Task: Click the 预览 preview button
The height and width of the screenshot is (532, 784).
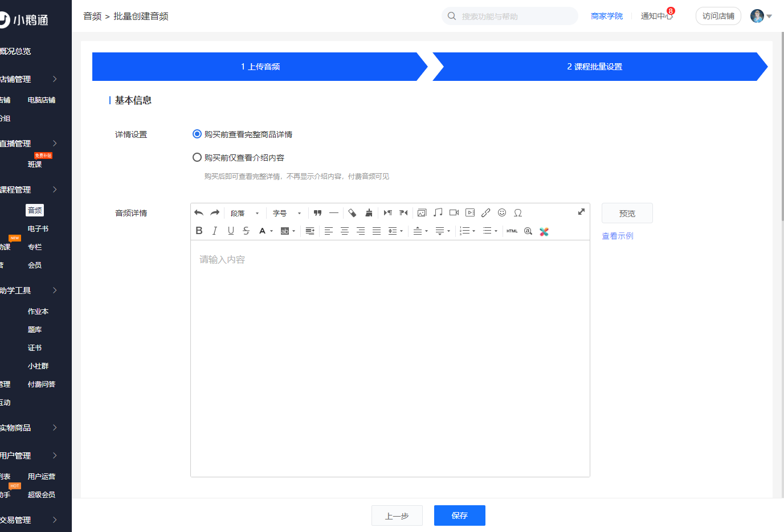Action: point(627,213)
